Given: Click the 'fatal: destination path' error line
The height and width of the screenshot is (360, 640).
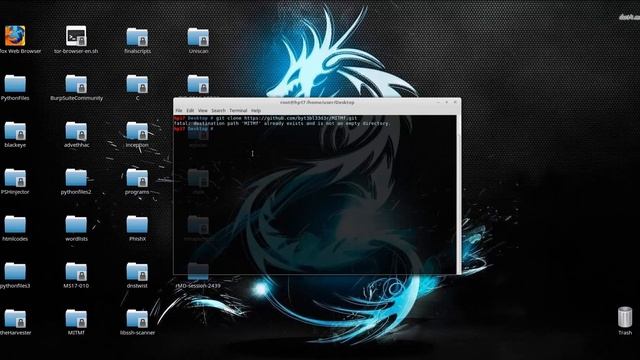Looking at the screenshot, I should 282,123.
